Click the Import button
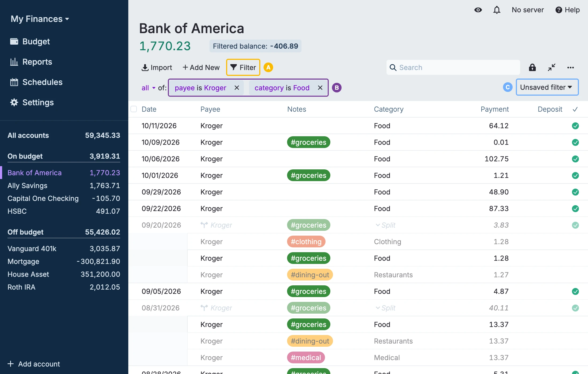This screenshot has width=588, height=374. (157, 67)
